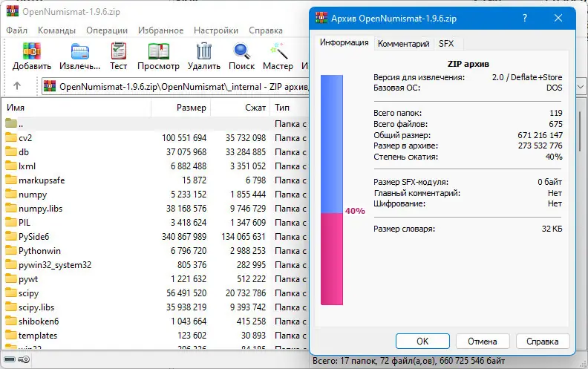
Task: Click the scipy folder name
Action: tap(29, 293)
